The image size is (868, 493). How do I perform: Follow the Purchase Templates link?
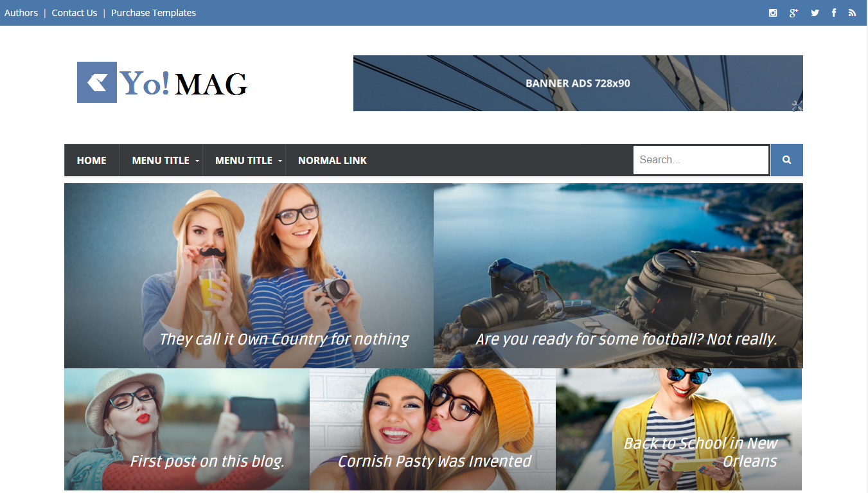(x=154, y=13)
